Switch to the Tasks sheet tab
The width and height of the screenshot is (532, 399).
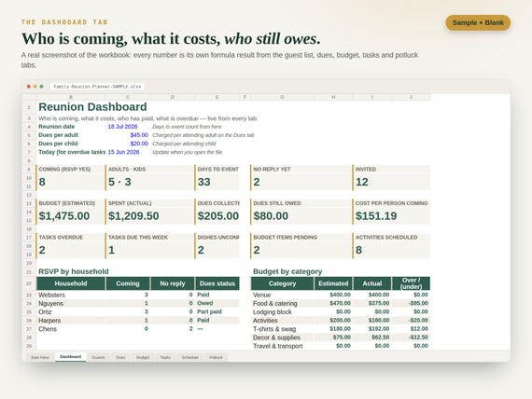[x=165, y=357]
